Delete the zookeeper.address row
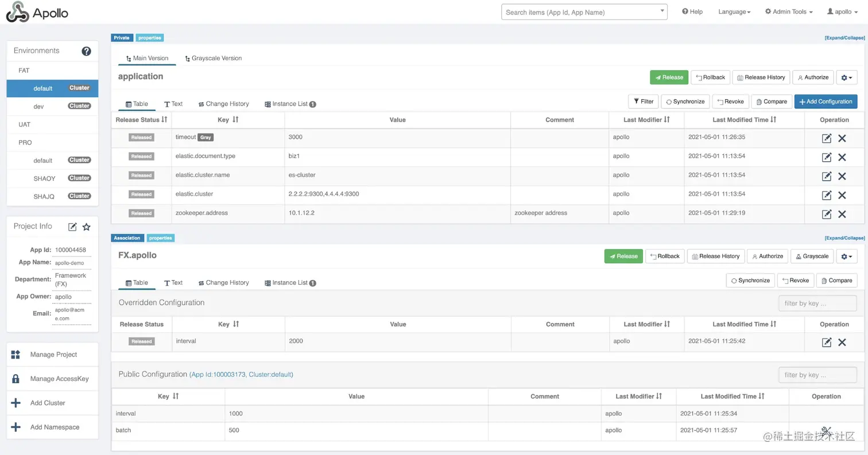The width and height of the screenshot is (868, 455). click(842, 214)
